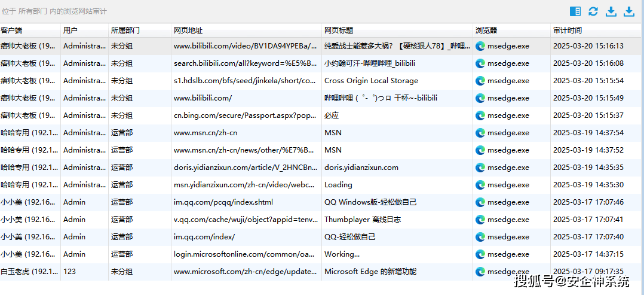
Task: Select the www.msn.cn/zh-cn URL cell
Action: coord(246,133)
